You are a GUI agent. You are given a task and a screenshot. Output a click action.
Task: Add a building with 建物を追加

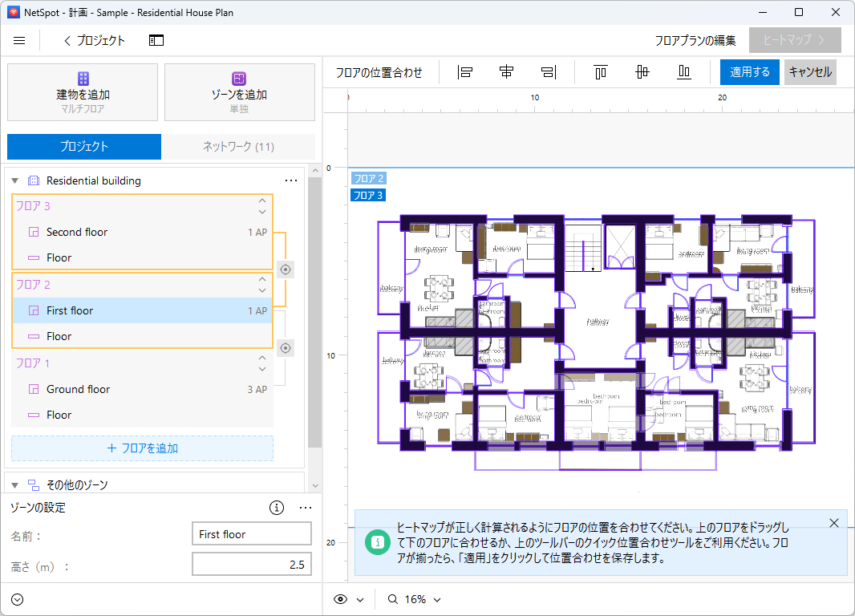click(x=83, y=92)
